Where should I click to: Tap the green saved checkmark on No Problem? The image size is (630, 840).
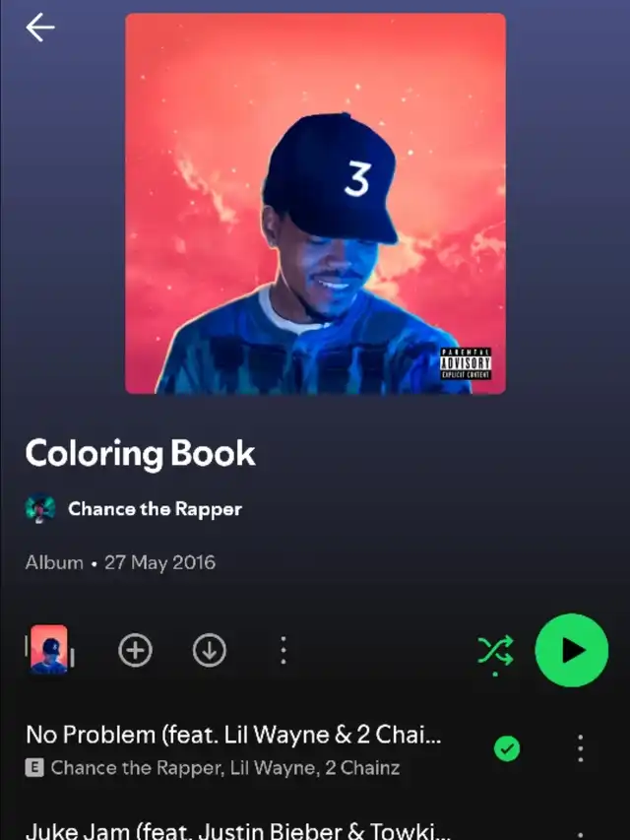(507, 748)
